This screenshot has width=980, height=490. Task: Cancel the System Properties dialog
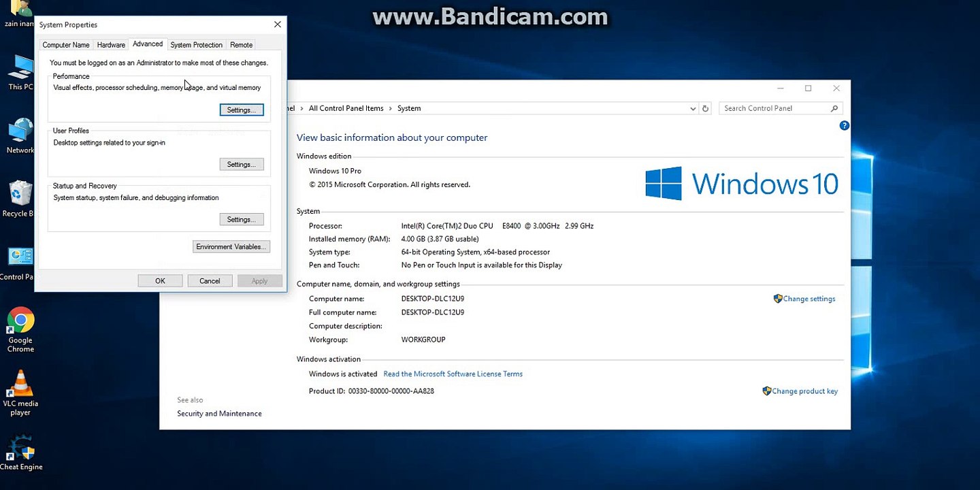pos(210,281)
